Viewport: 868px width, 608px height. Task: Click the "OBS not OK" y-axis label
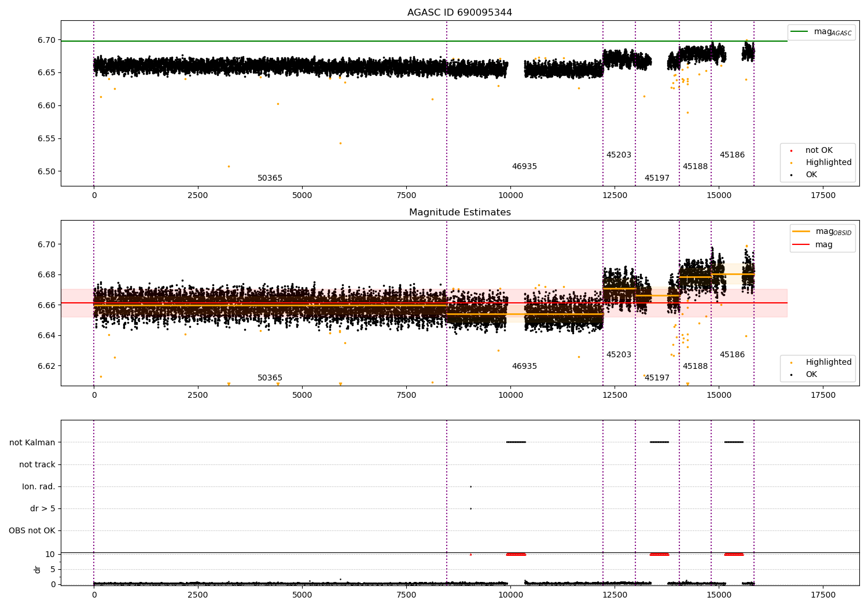click(32, 530)
